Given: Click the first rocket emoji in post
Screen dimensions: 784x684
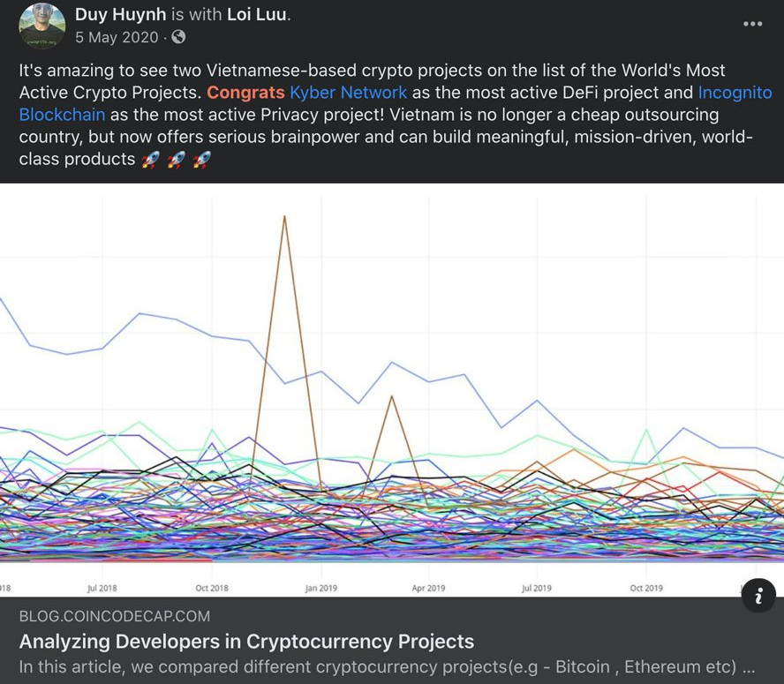Looking at the screenshot, I should (150, 160).
